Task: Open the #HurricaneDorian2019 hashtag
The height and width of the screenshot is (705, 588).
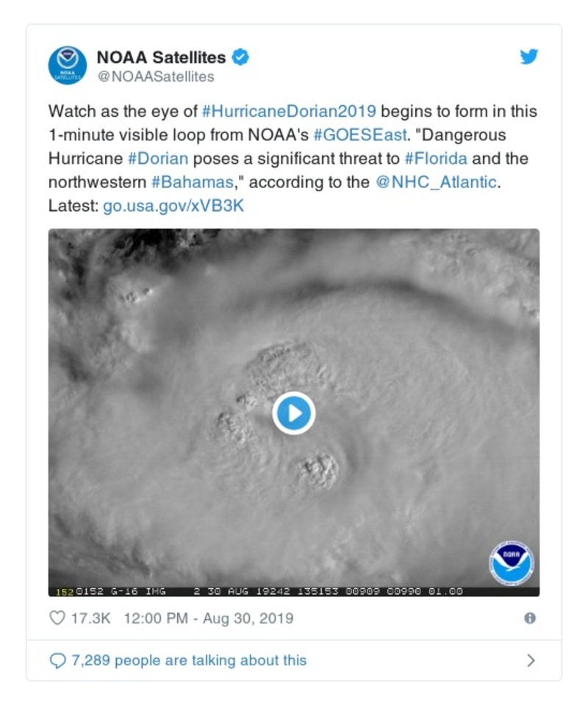Action: [x=289, y=112]
